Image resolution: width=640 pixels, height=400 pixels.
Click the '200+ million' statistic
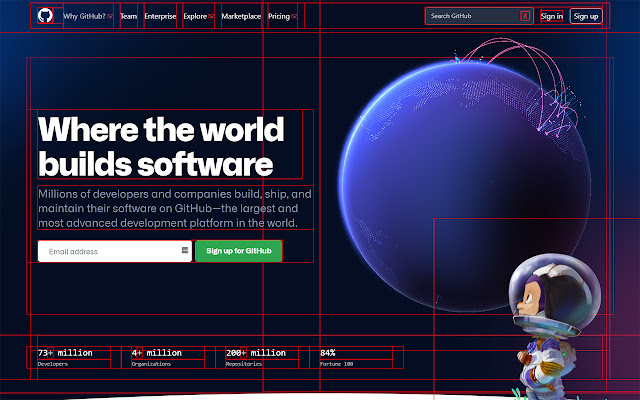tap(256, 353)
